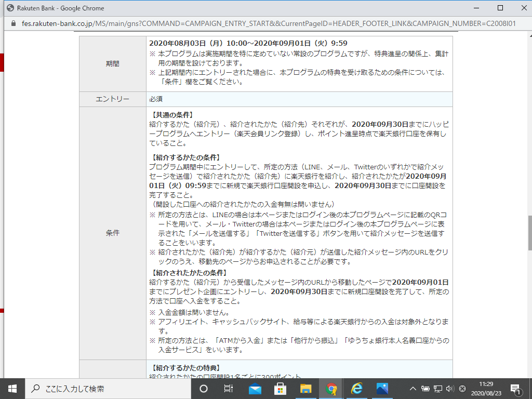The width and height of the screenshot is (532, 399).
Task: Switch to the Google Chrome taskbar icon
Action: (x=331, y=389)
